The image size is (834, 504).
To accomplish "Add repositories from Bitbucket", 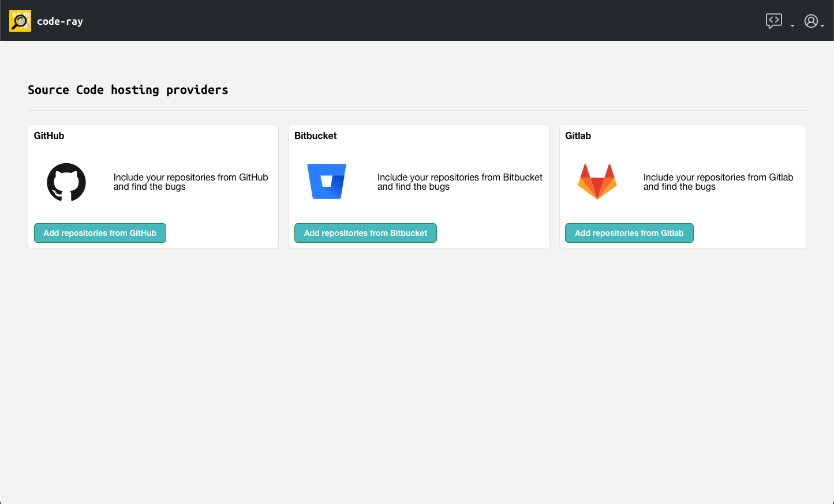I will 365,233.
